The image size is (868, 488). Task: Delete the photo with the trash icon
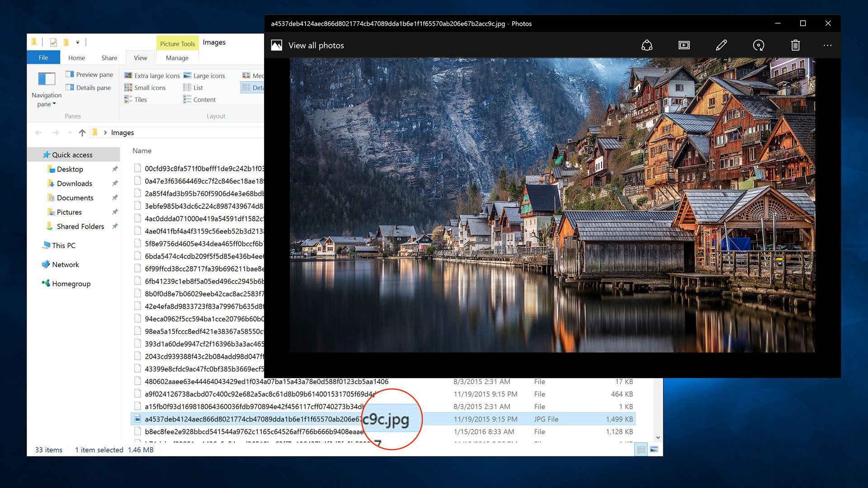(795, 45)
